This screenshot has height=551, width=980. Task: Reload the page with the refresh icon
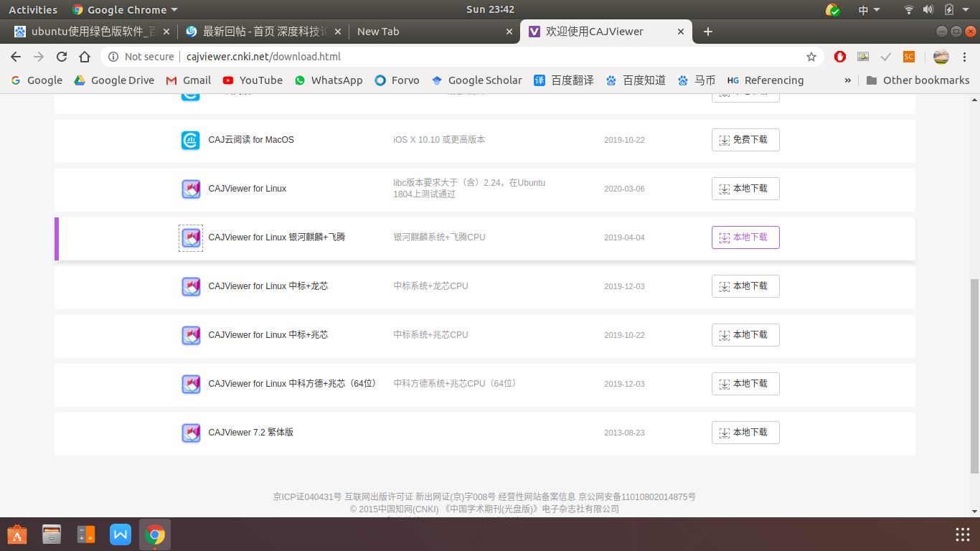pyautogui.click(x=62, y=57)
